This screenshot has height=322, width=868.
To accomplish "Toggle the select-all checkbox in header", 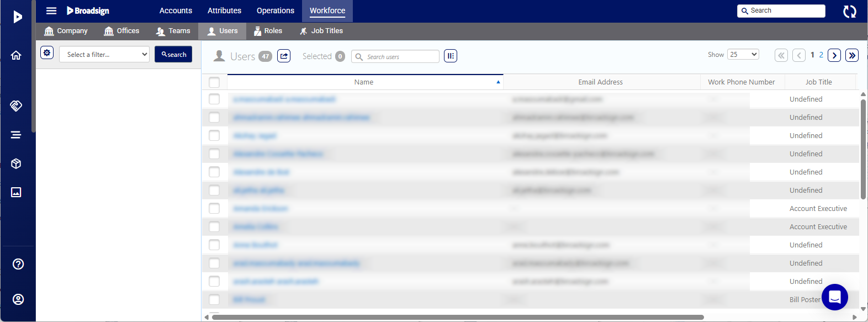I will pyautogui.click(x=214, y=82).
